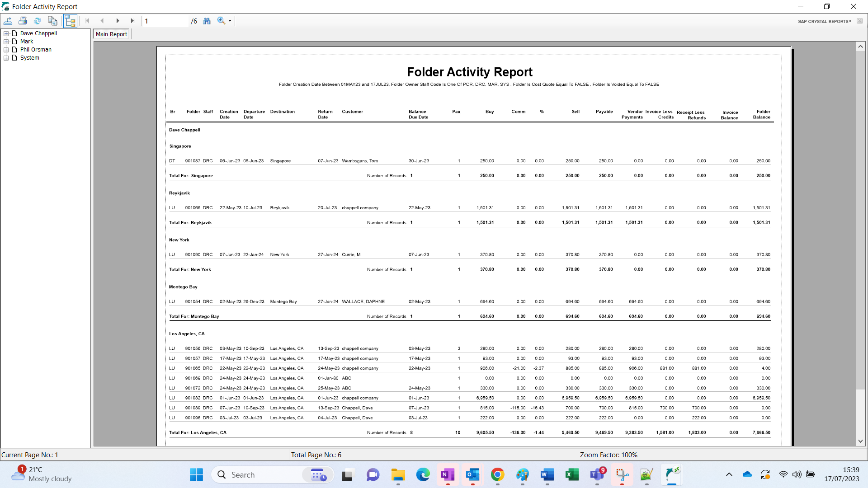Viewport: 868px width, 488px height.
Task: Toggle the group tree panel button
Action: [x=70, y=21]
